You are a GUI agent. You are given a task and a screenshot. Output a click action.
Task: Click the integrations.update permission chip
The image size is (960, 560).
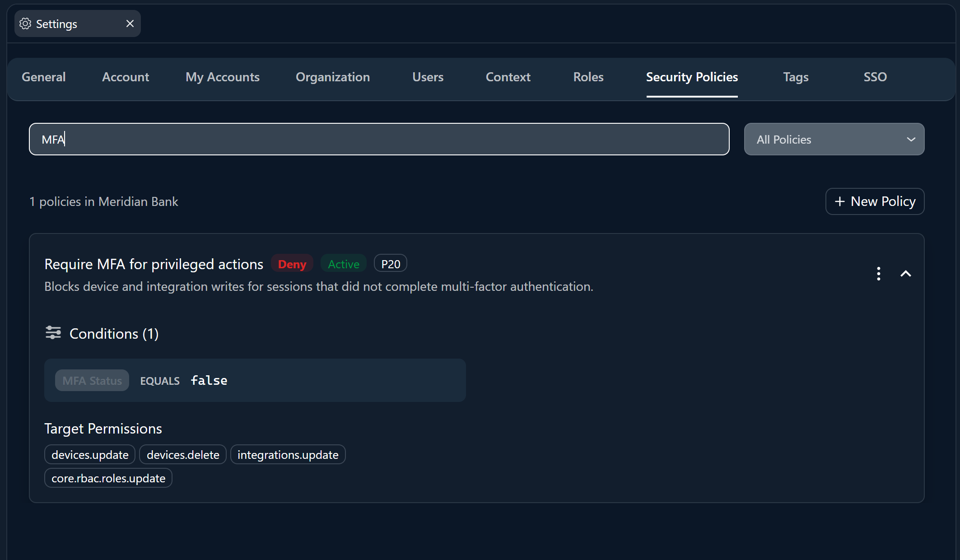[288, 455]
